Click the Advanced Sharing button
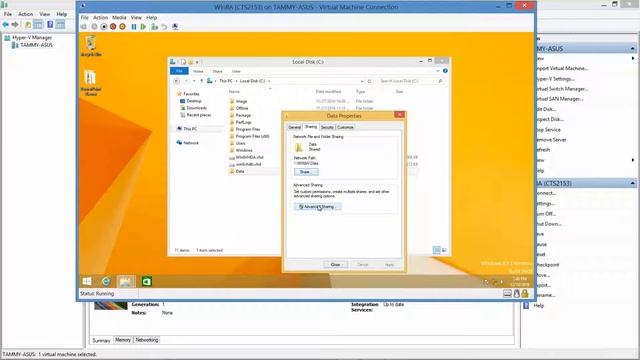This screenshot has height=360, width=640. pos(317,207)
